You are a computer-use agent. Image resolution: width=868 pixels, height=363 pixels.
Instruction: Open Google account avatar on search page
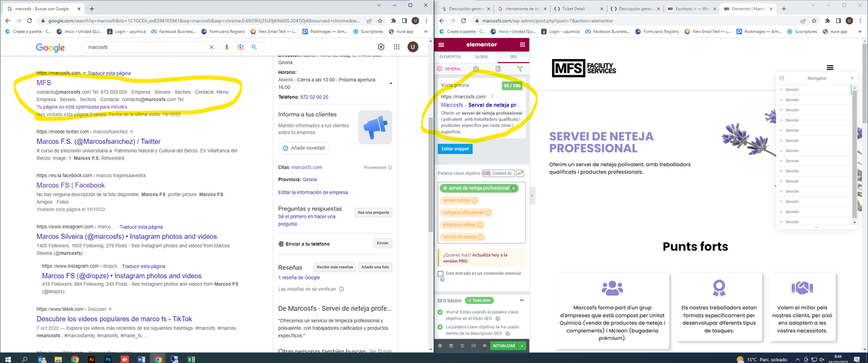tap(413, 47)
